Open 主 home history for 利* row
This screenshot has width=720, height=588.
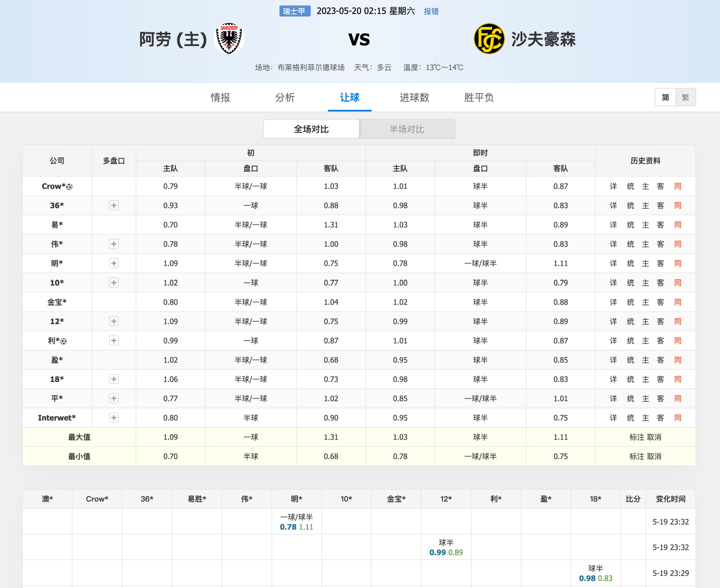click(645, 340)
